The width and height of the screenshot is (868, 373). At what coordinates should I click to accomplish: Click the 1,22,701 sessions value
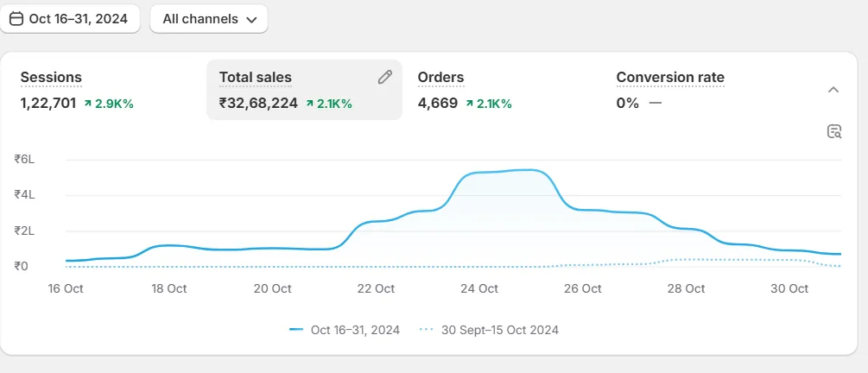[x=48, y=104]
